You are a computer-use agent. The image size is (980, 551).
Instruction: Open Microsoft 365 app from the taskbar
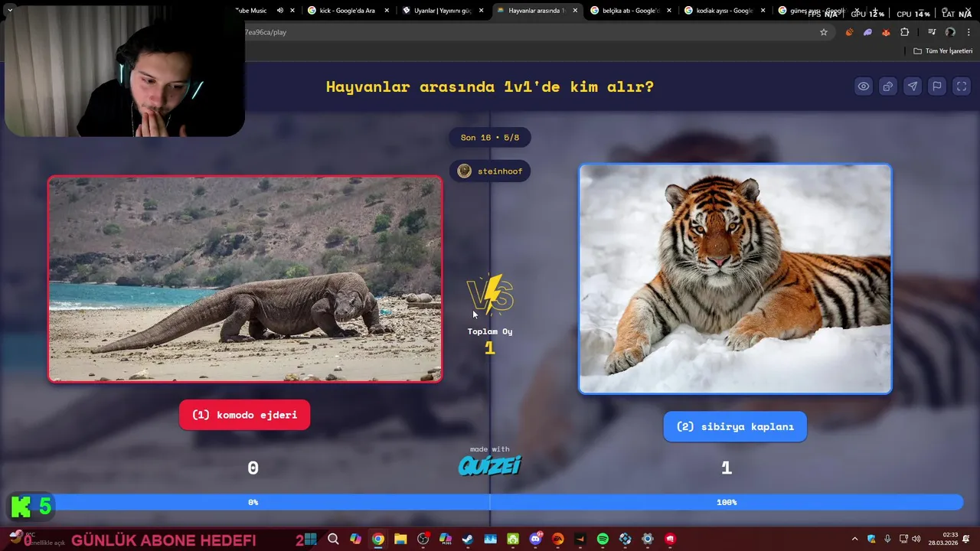[x=446, y=539]
